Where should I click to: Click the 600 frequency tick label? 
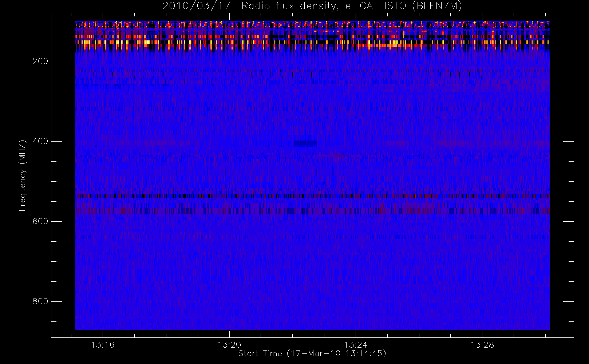click(x=40, y=221)
